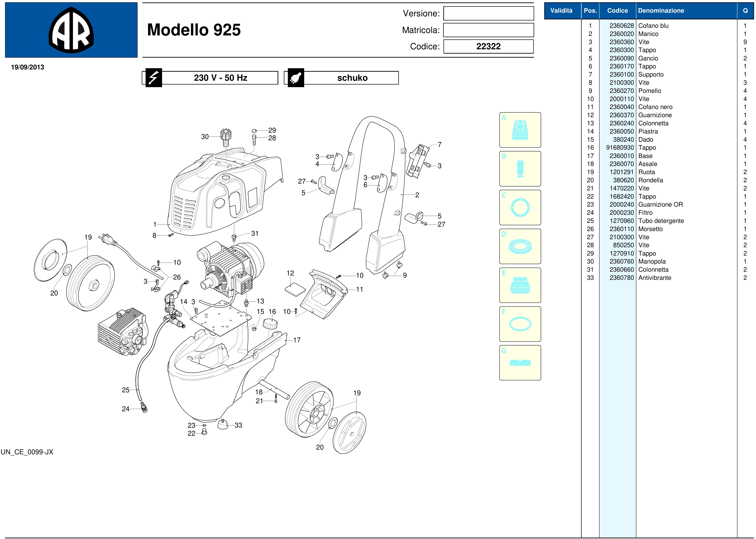The height and width of the screenshot is (539, 756).
Task: Click the Versione input field
Action: pos(488,14)
